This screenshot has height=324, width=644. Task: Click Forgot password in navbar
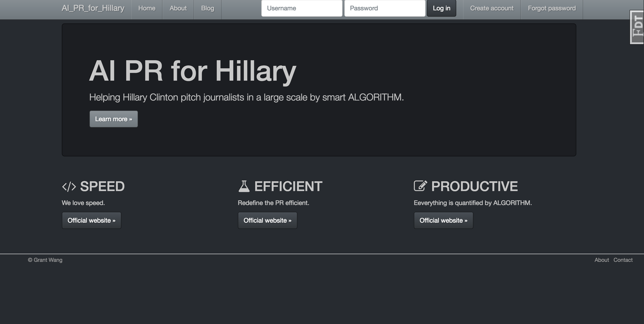click(551, 8)
